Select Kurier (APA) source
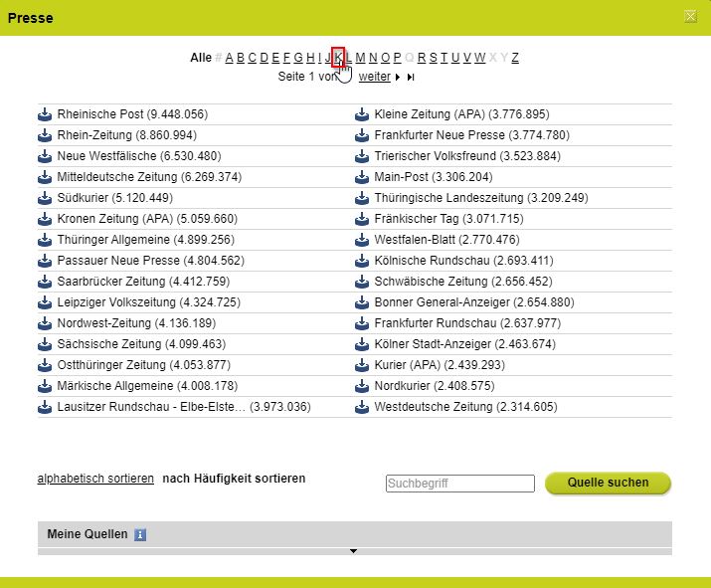Screen dimensions: 711x588 coord(440,365)
